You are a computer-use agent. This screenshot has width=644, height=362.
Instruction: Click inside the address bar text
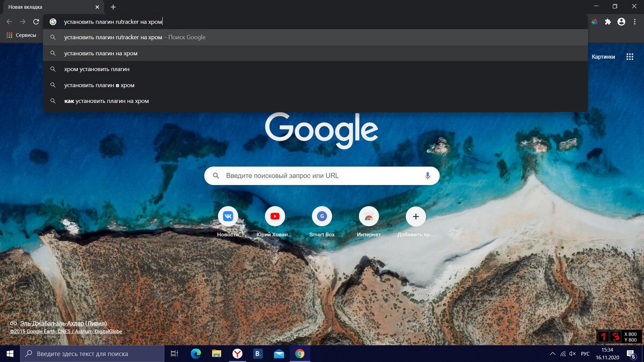pos(113,22)
